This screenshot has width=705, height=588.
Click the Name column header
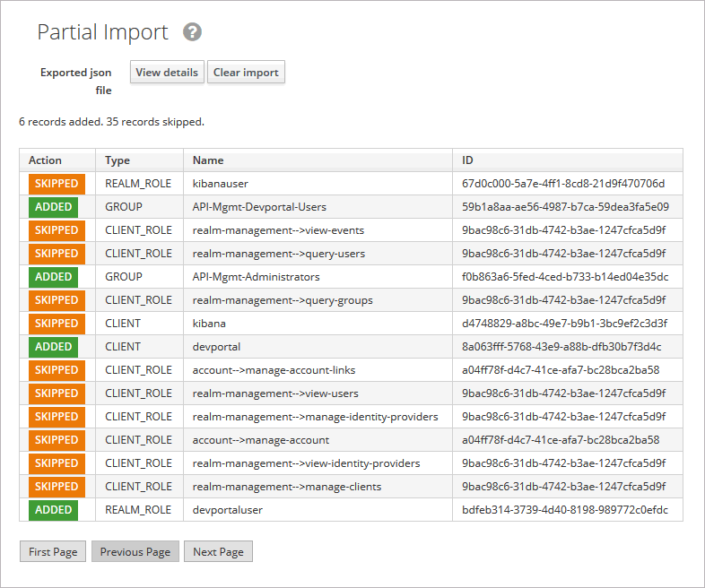[x=208, y=160]
